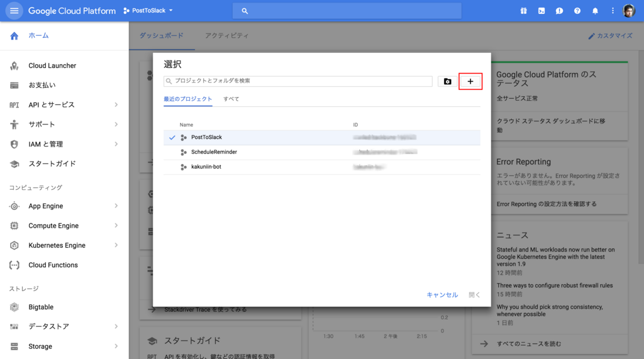Click the IAM shield icon
644x359 pixels.
pyautogui.click(x=14, y=144)
